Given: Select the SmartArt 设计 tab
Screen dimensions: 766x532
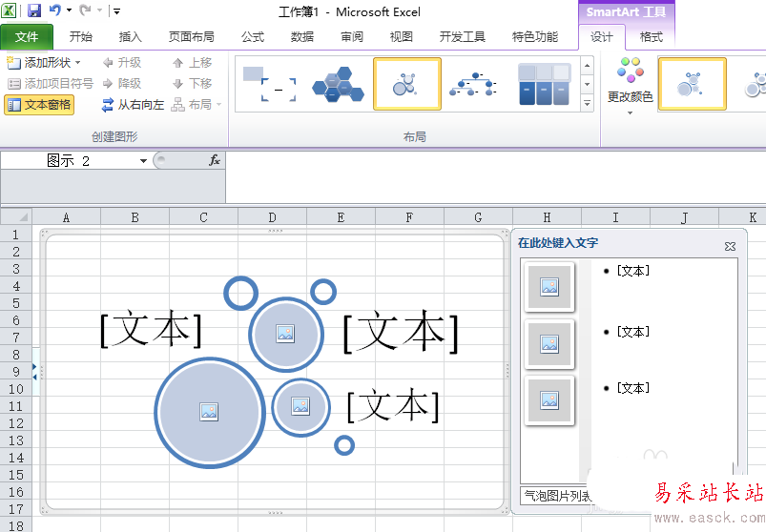Looking at the screenshot, I should click(601, 37).
